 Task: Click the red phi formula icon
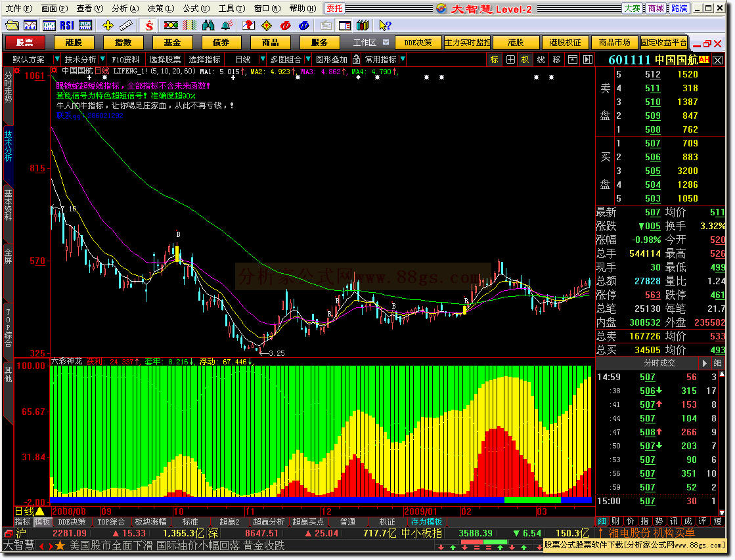coord(285,26)
